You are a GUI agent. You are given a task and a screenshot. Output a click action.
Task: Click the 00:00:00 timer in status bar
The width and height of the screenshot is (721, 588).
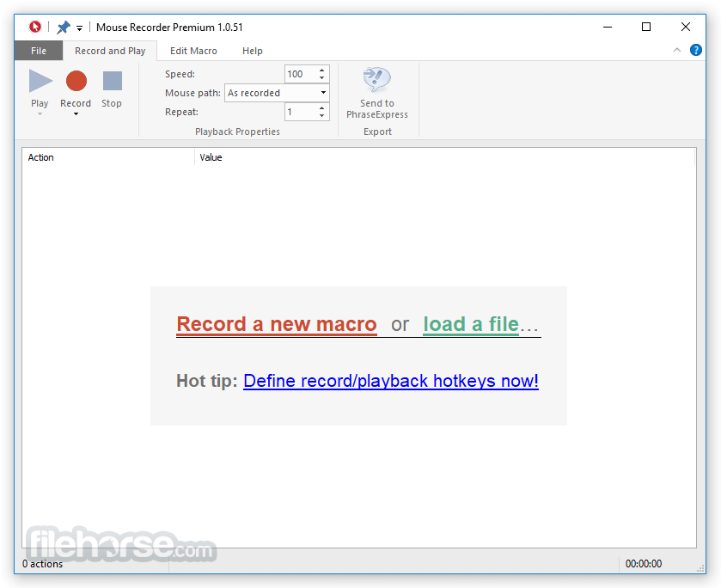(644, 564)
